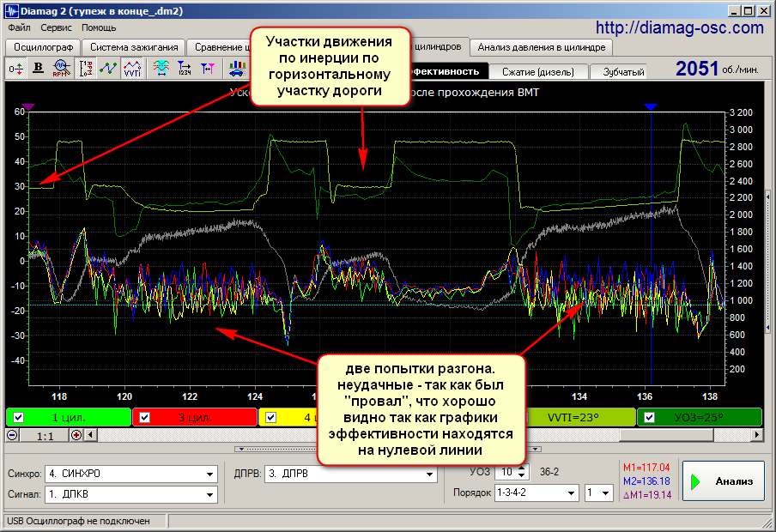Image resolution: width=776 pixels, height=532 pixels.
Task: Switch to the Система зажигания tab
Action: 134,47
